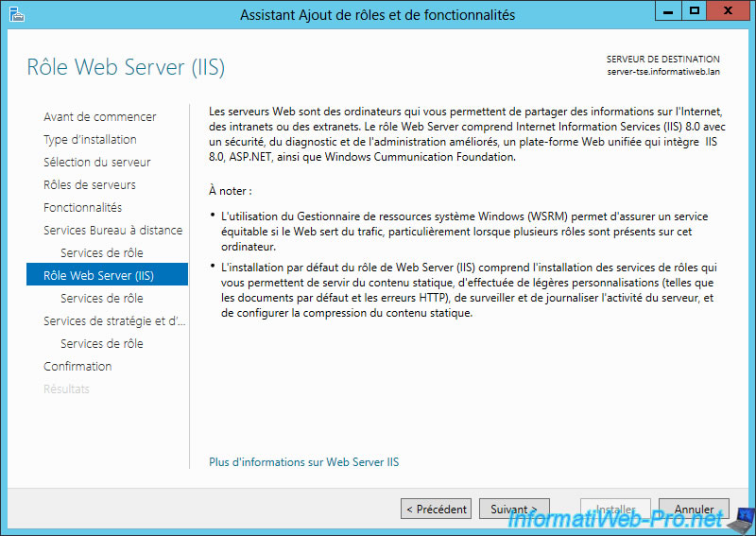Close the Assistant Ajout de rôles window

(x=728, y=11)
